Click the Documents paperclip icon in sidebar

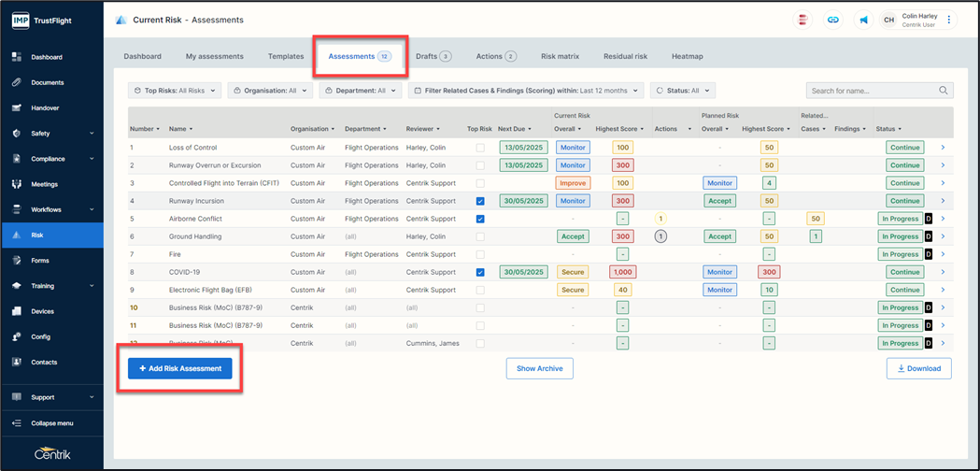(17, 82)
